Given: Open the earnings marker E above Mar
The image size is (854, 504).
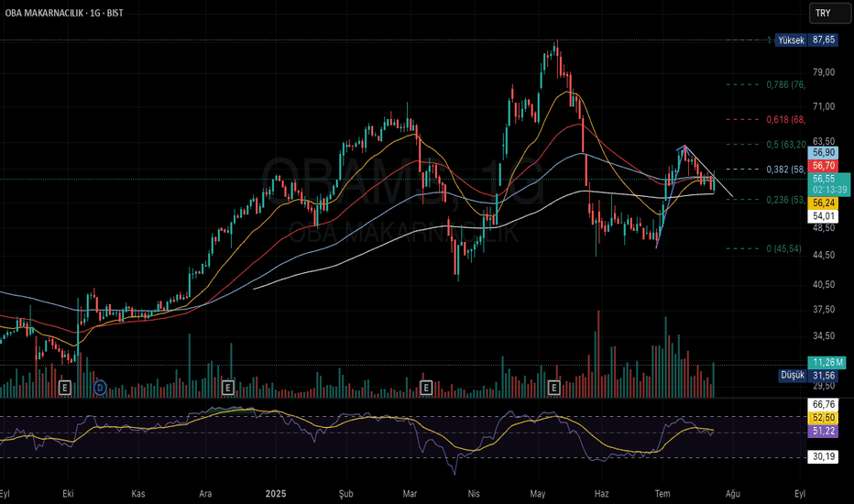Looking at the screenshot, I should point(426,388).
